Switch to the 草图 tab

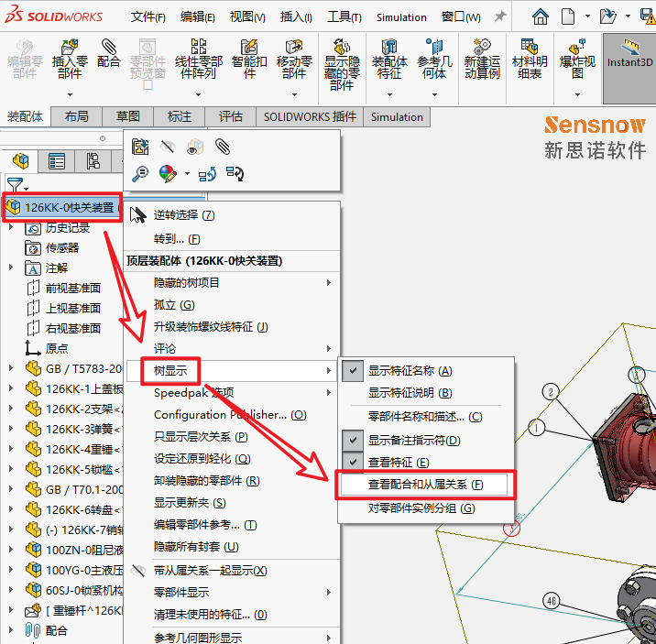tap(127, 117)
